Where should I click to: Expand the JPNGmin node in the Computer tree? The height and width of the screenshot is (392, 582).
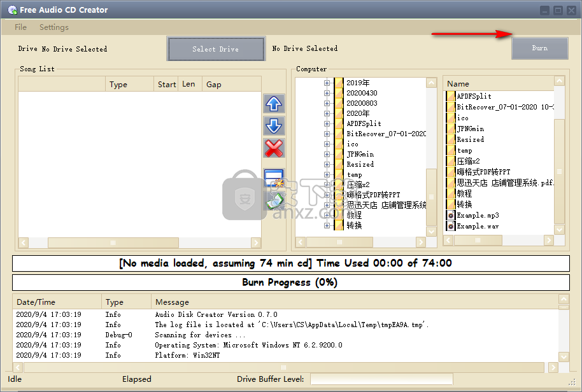(327, 154)
